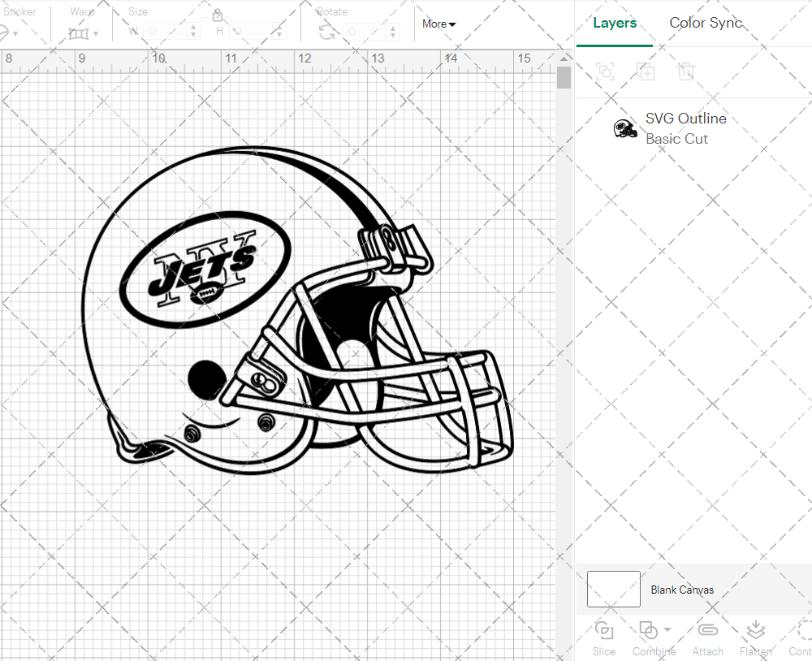The height and width of the screenshot is (661, 812).
Task: Duplicate the layer using the plus icon
Action: (646, 71)
